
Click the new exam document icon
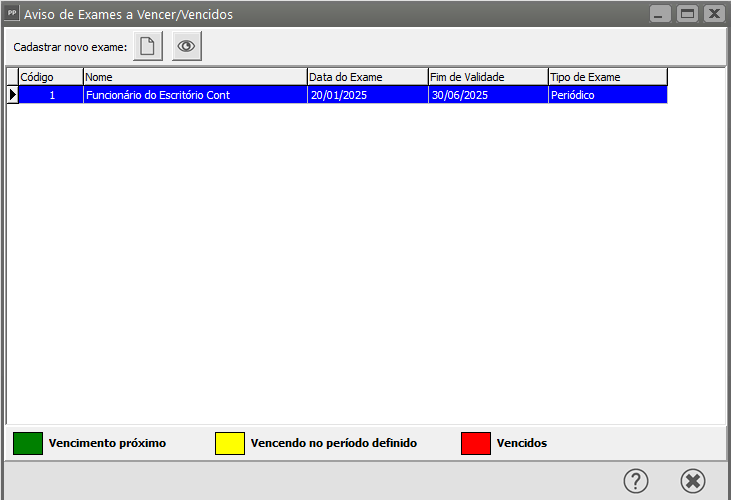[148, 47]
